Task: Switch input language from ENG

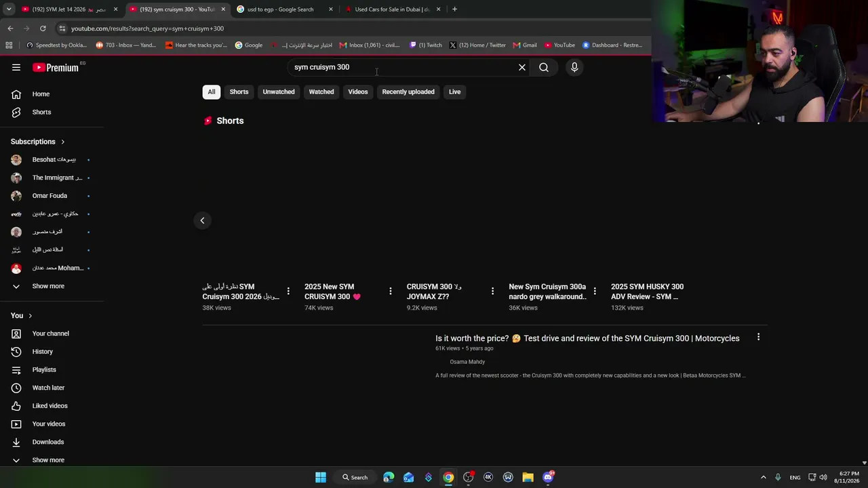Action: 795,478
